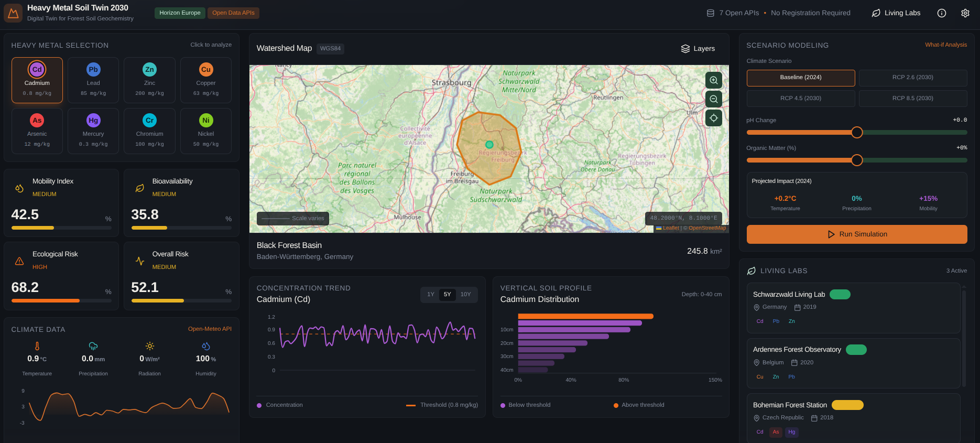Click the 245.8 km² area value
This screenshot has height=443, width=980.
click(x=704, y=251)
